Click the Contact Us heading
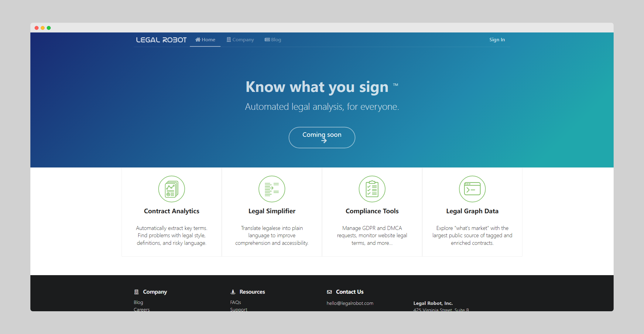The width and height of the screenshot is (644, 334). [x=350, y=292]
